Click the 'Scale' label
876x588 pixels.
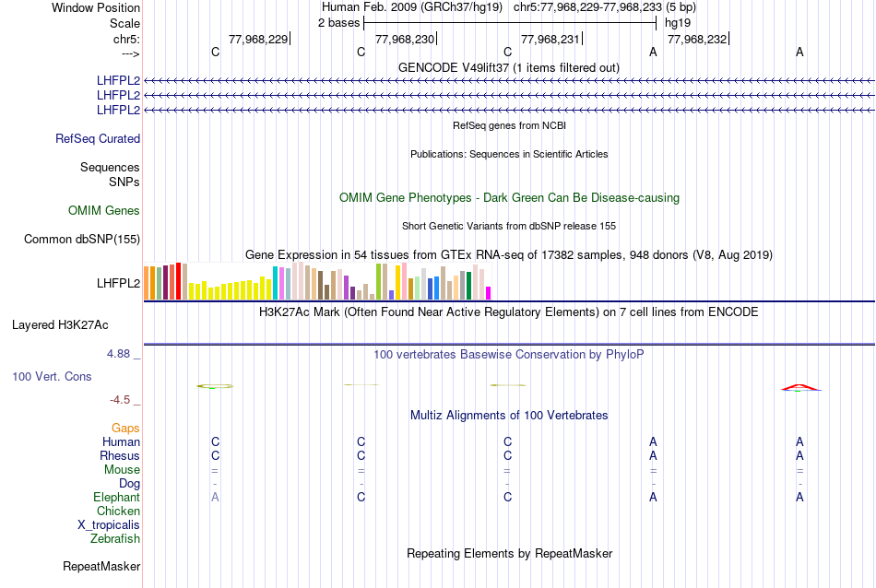tap(124, 23)
